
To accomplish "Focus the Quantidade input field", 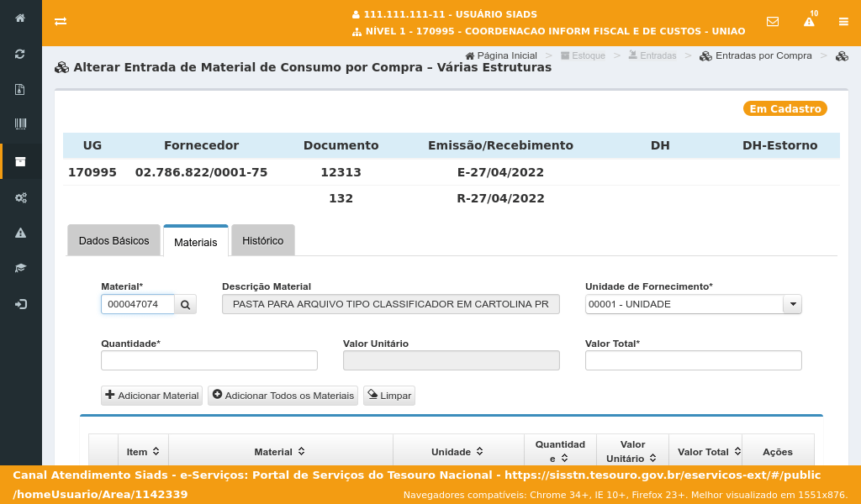I will (209, 360).
